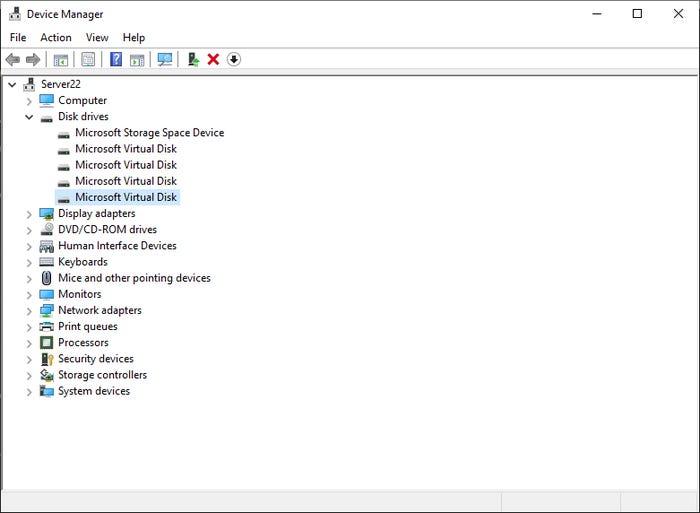
Task: Click the blue Help question-mark icon
Action: [x=116, y=59]
